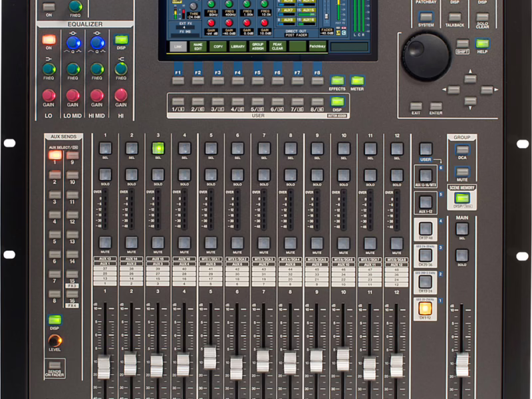Tap GROUP ASSIGN on the screen
The image size is (532, 399).
point(258,47)
